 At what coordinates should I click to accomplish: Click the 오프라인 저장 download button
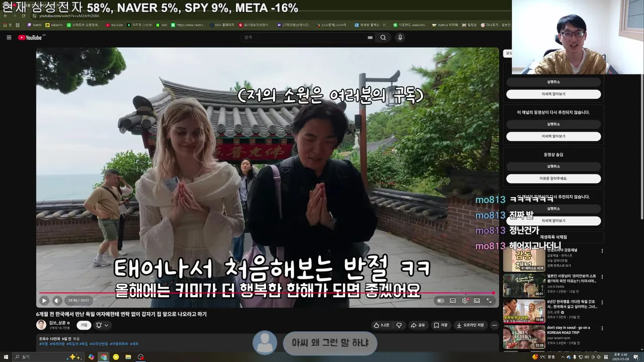pyautogui.click(x=470, y=325)
